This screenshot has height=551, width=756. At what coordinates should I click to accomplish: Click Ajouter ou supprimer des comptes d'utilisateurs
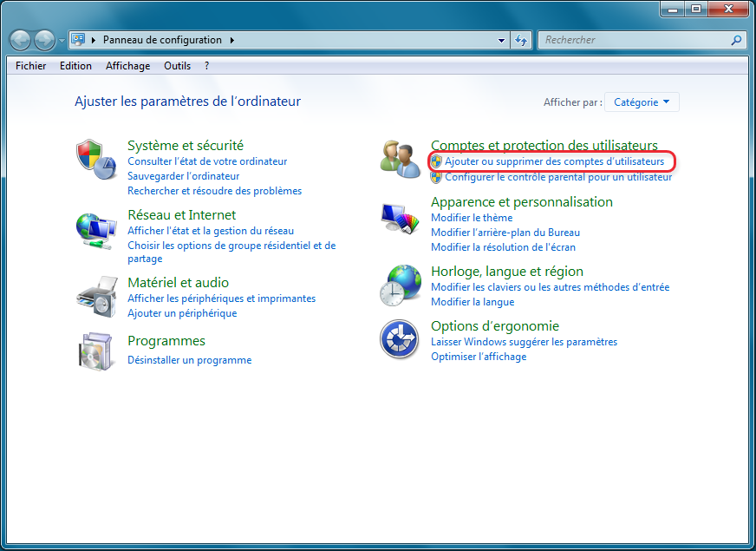coord(555,161)
